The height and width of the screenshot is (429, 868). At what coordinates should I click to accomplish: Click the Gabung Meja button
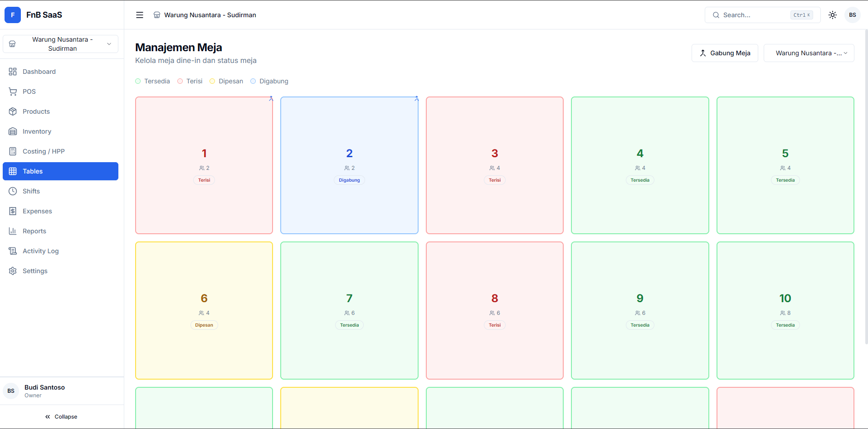(x=724, y=53)
